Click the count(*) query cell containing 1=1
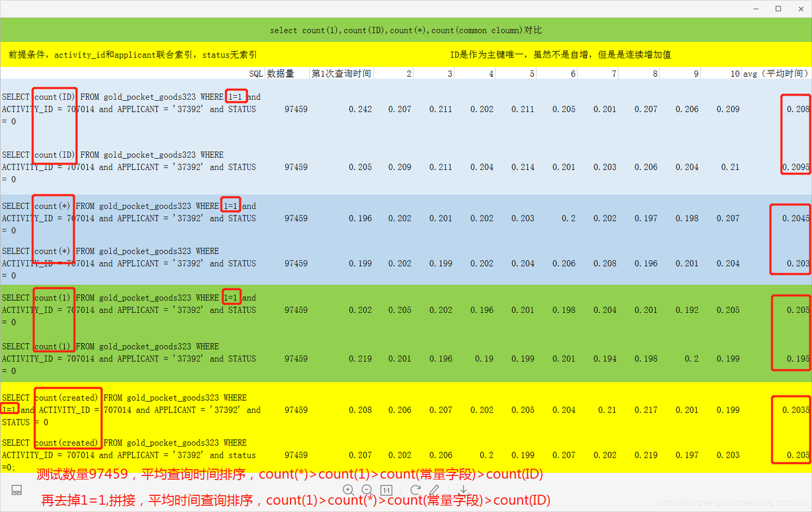The height and width of the screenshot is (512, 812). [x=129, y=218]
